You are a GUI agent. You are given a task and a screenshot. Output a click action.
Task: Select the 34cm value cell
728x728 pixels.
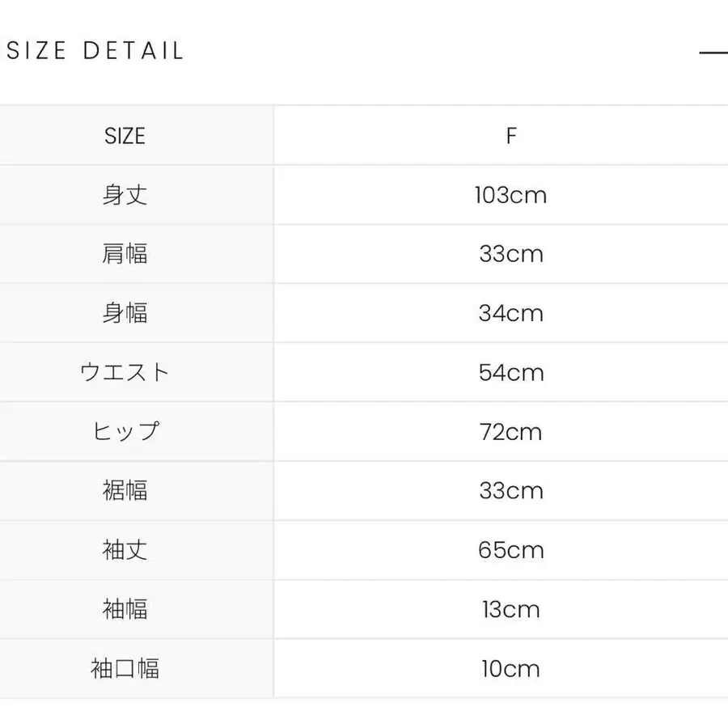click(510, 313)
